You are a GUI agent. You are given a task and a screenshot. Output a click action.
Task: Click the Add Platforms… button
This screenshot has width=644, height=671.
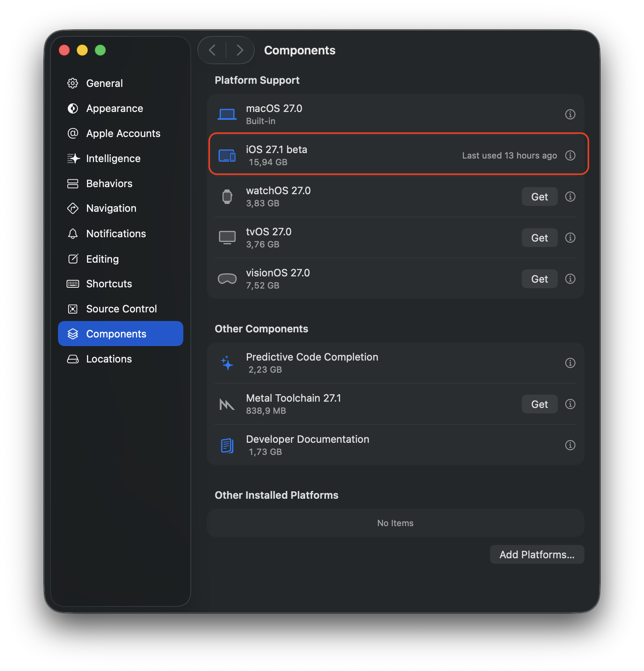point(537,554)
